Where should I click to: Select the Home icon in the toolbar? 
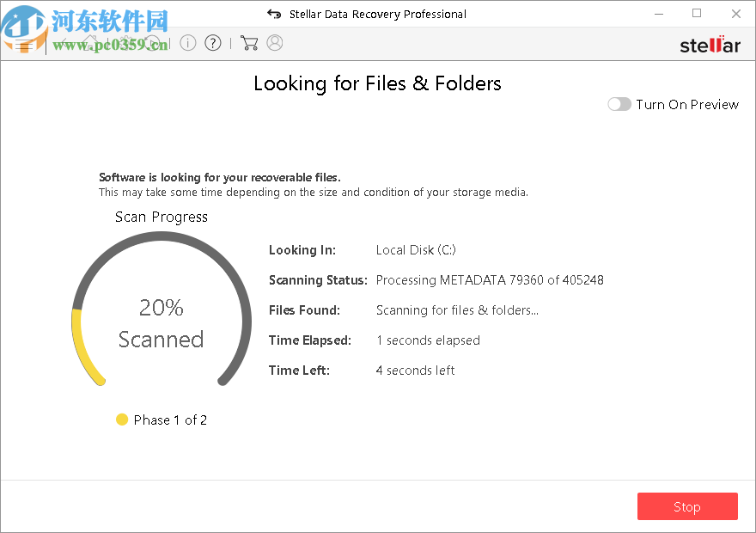pos(89,43)
